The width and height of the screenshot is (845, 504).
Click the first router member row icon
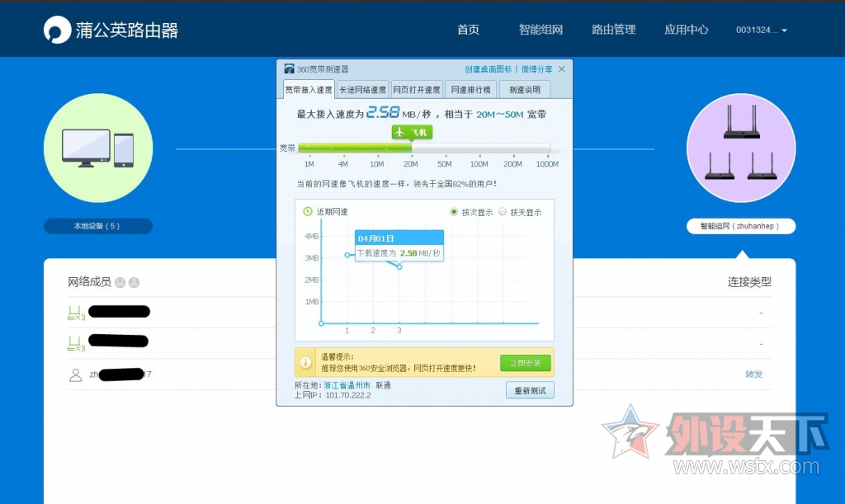pos(76,313)
